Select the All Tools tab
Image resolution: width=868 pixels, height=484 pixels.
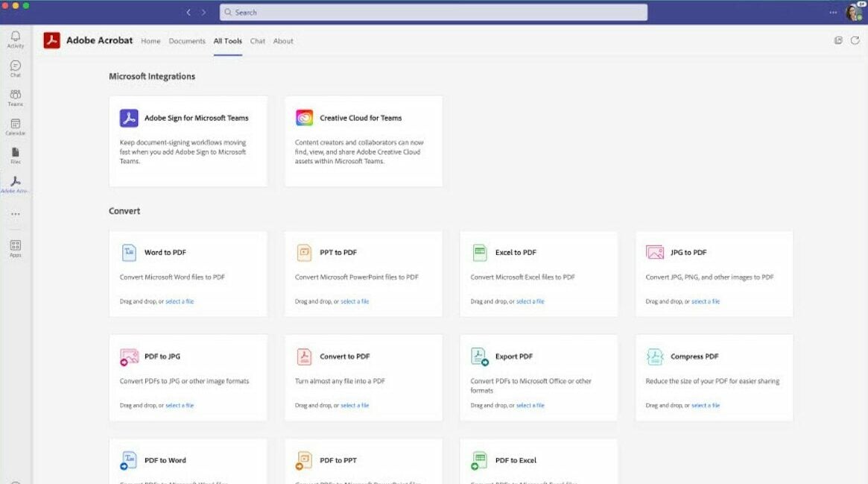pos(227,41)
